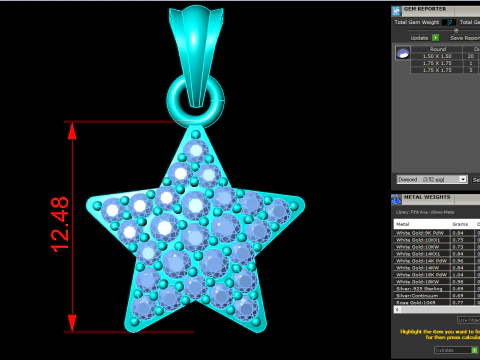Click the Round column header
The width and height of the screenshot is (480, 360).
[x=437, y=49]
